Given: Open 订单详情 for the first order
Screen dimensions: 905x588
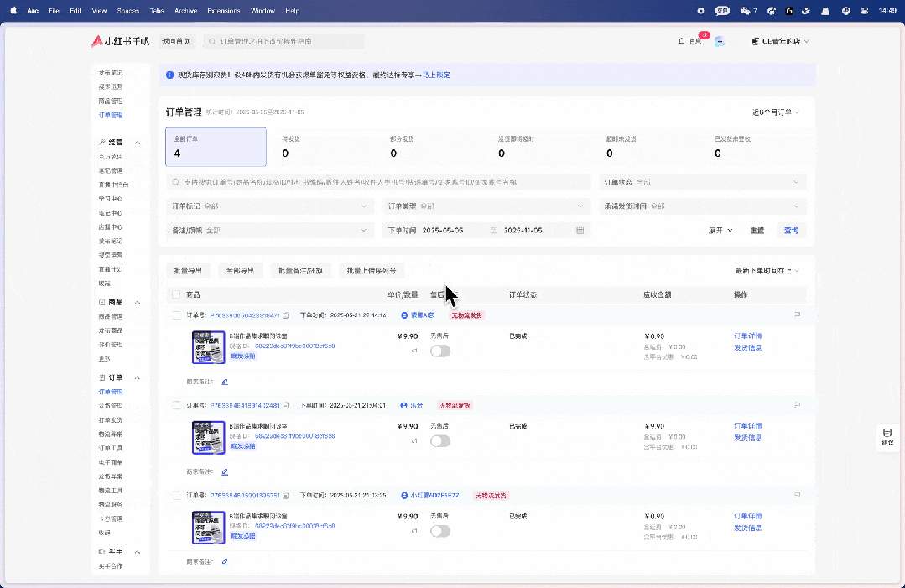Looking at the screenshot, I should tap(746, 335).
